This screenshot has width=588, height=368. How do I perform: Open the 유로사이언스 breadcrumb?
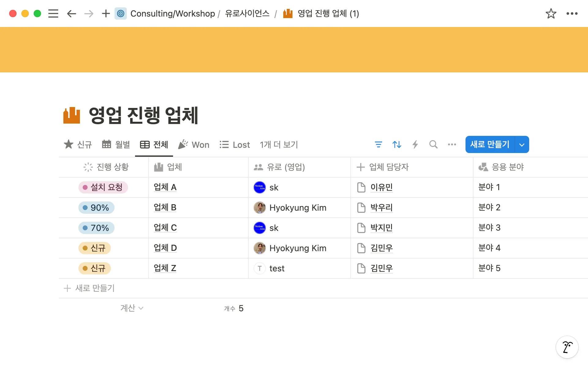click(247, 13)
